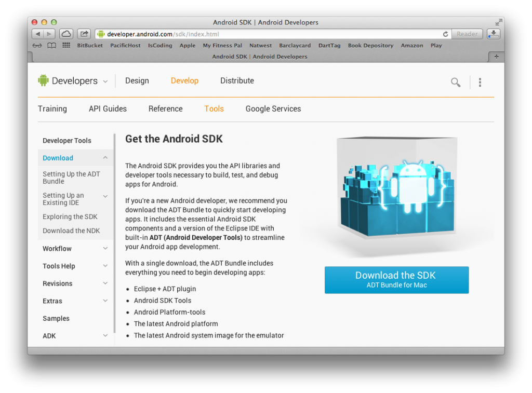Image resolution: width=532 pixels, height=393 pixels.
Task: Expand the Revisions section chevron
Action: (x=105, y=283)
